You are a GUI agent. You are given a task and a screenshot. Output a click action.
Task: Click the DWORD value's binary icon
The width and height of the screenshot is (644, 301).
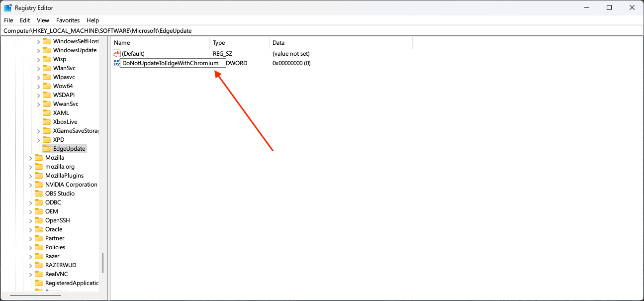[x=116, y=63]
